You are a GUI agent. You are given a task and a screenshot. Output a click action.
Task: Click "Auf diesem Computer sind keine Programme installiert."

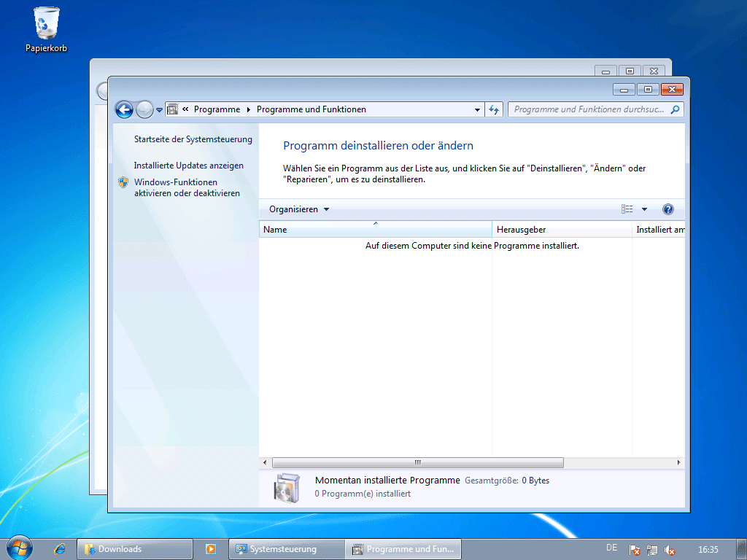(472, 246)
